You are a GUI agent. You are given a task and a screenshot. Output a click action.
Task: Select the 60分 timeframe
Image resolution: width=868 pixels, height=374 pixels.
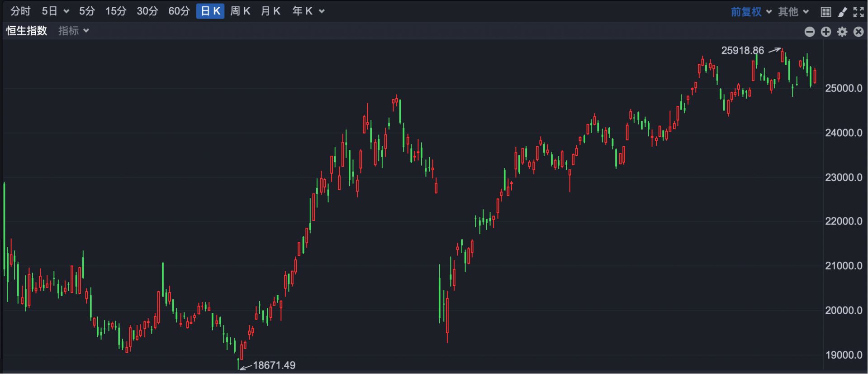coord(179,11)
